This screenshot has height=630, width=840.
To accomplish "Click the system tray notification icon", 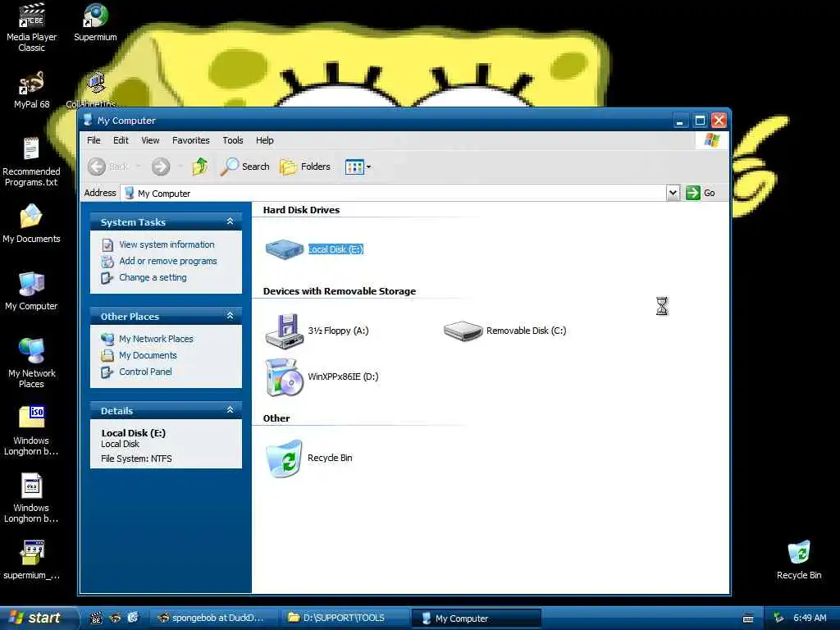I will click(778, 619).
